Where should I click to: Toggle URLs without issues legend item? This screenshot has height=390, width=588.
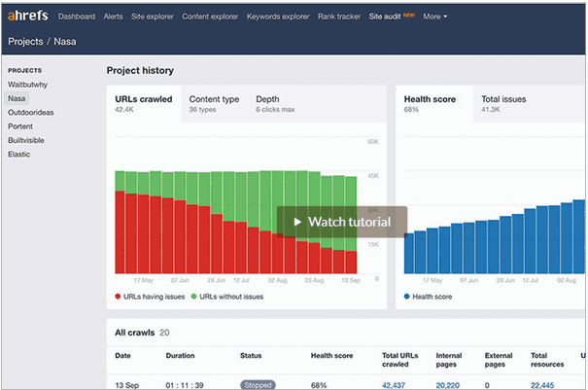coord(227,297)
